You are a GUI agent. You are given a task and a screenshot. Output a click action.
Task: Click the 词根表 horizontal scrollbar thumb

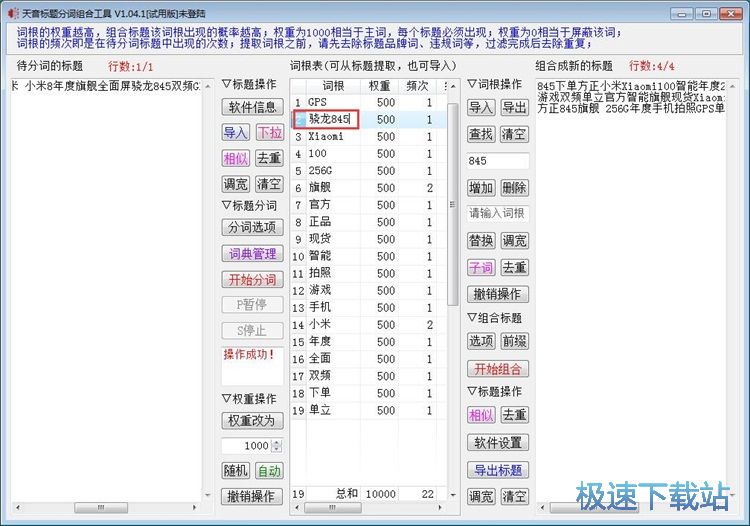pos(333,507)
